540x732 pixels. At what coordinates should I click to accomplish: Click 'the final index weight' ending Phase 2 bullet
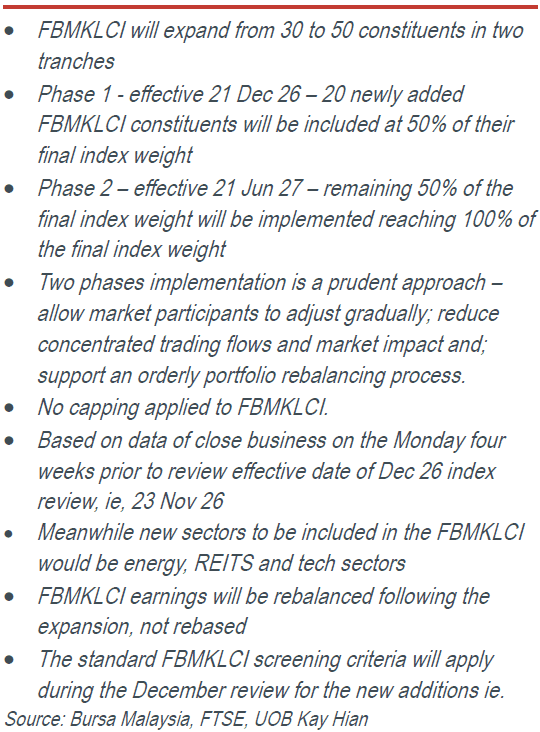[132, 250]
